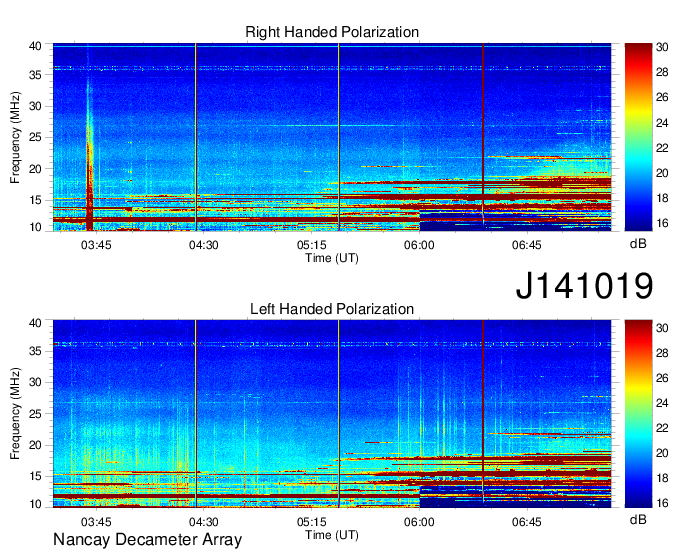The height and width of the screenshot is (552, 680).
Task: Click the 04:30 tick on the top plot
Action: (203, 245)
